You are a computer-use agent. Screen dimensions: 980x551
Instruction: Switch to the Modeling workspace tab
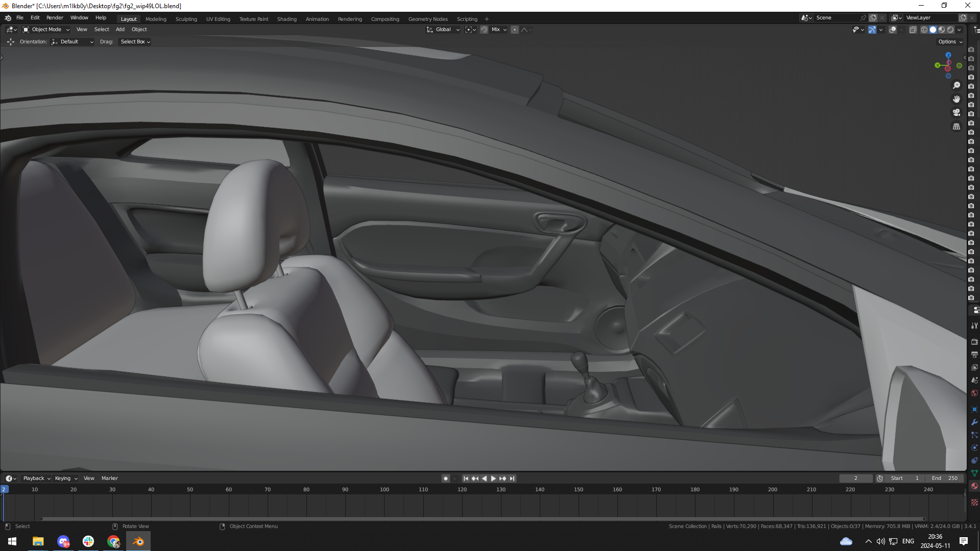coord(156,19)
